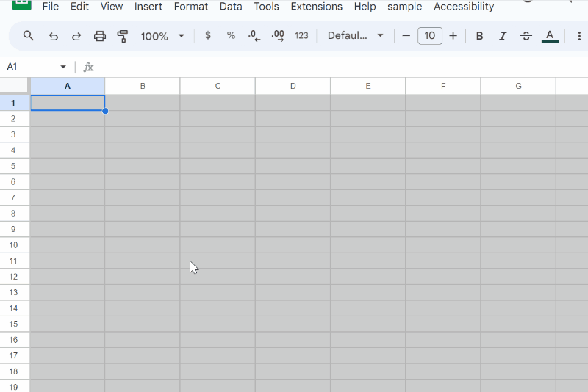The width and height of the screenshot is (588, 392).
Task: Format as percent with % icon
Action: pos(231,35)
